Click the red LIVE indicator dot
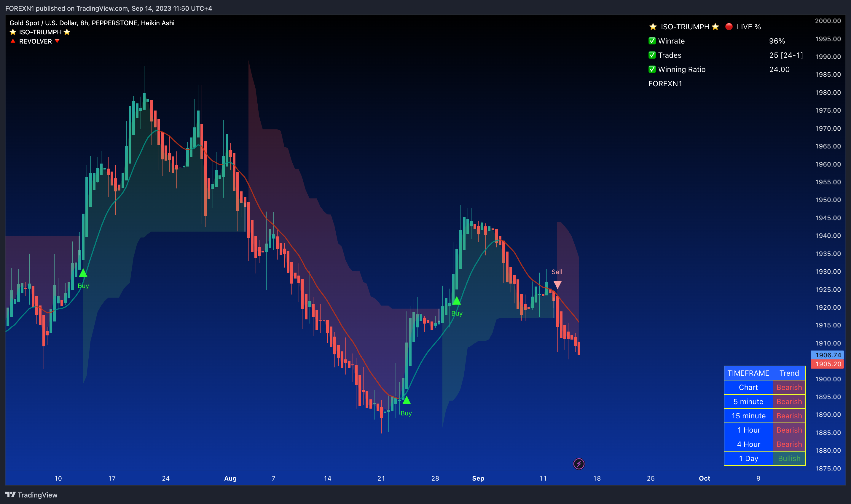 tap(729, 26)
